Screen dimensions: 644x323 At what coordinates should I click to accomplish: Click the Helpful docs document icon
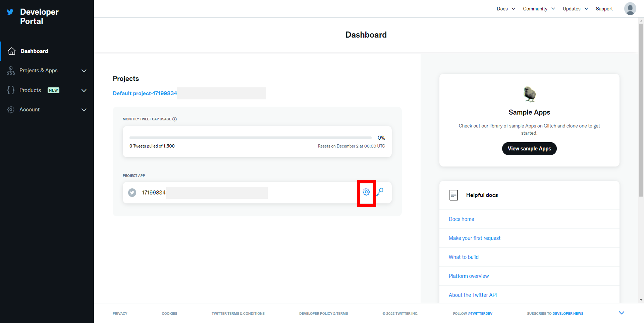click(453, 195)
